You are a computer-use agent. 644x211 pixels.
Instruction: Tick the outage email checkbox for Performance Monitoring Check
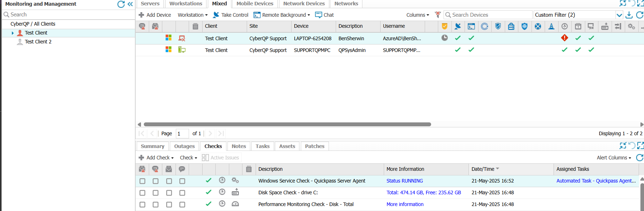pos(142,205)
